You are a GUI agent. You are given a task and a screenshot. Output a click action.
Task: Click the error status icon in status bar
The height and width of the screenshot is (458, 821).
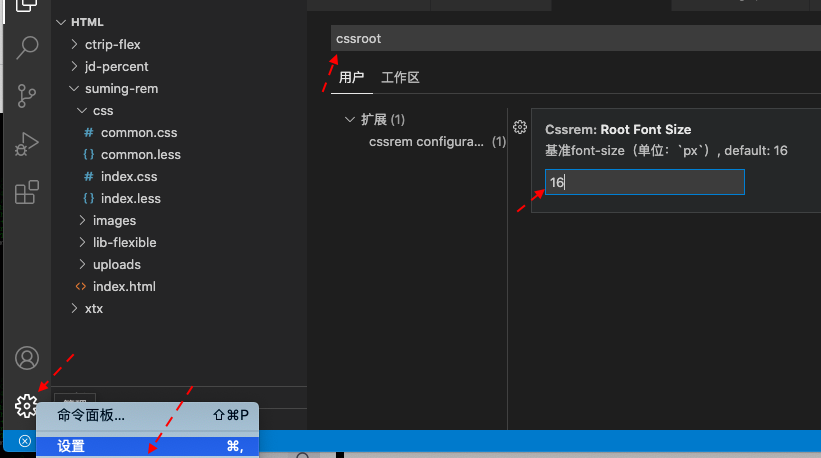point(25,441)
